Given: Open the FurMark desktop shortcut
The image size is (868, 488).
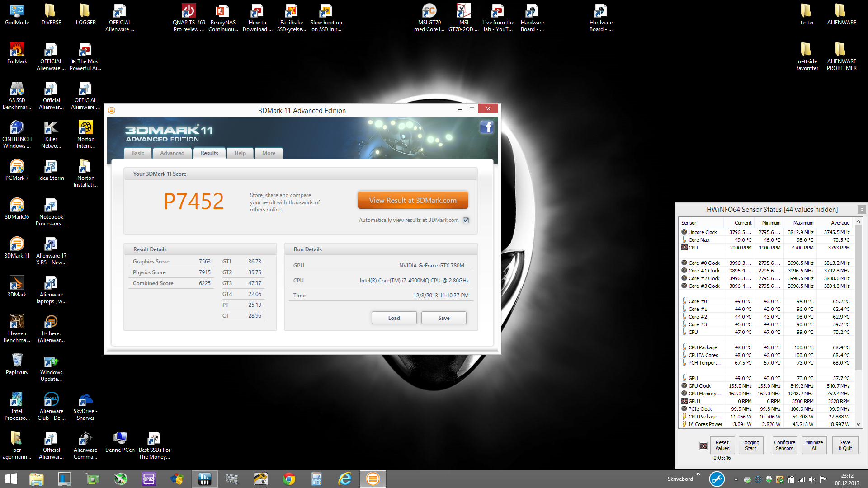Looking at the screenshot, I should click(17, 53).
